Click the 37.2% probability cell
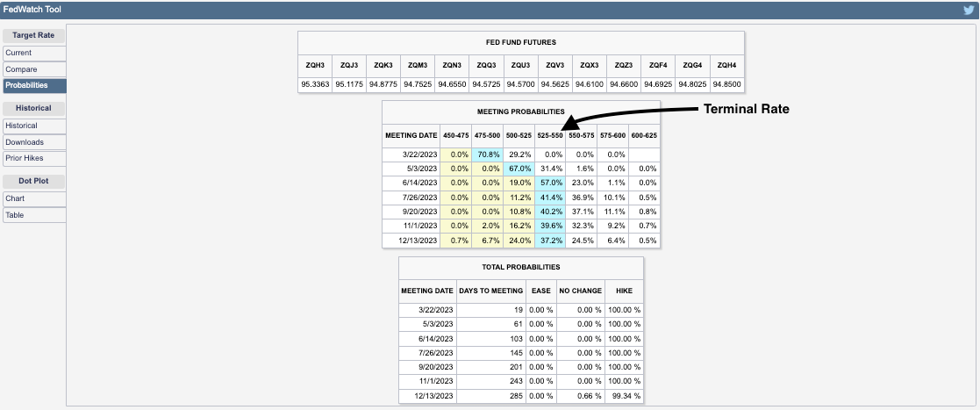980x410 pixels. pos(550,240)
